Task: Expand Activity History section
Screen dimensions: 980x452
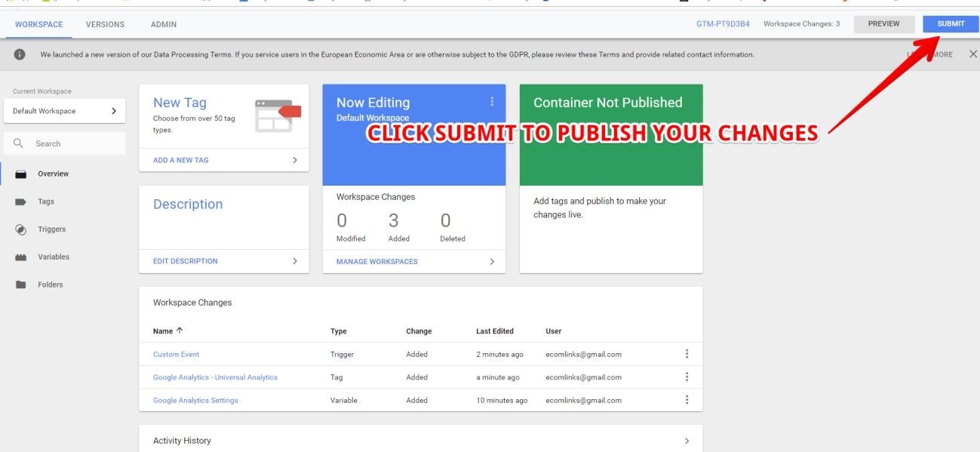Action: coord(687,441)
